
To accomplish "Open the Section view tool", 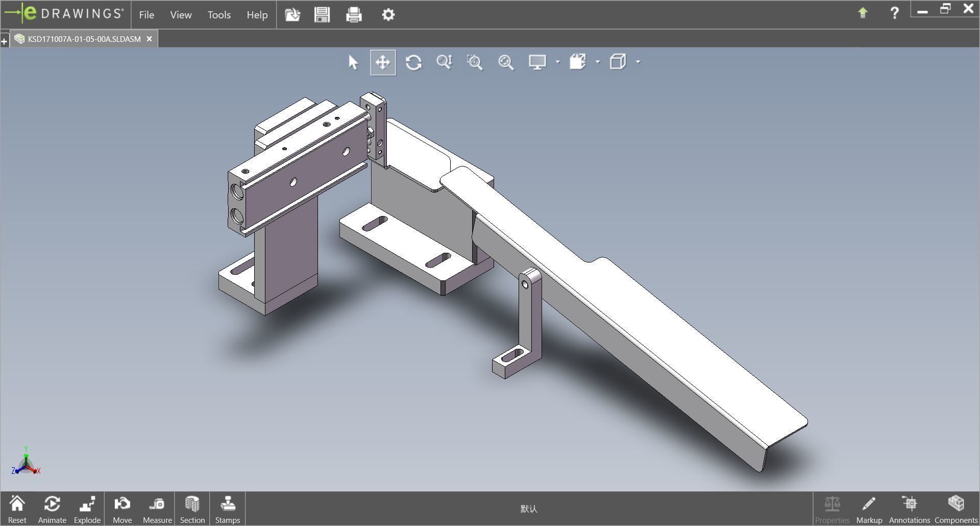I will [192, 509].
